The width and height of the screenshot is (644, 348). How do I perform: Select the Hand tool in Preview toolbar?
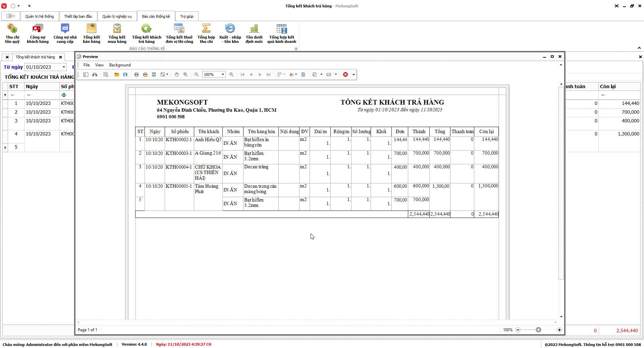point(177,74)
